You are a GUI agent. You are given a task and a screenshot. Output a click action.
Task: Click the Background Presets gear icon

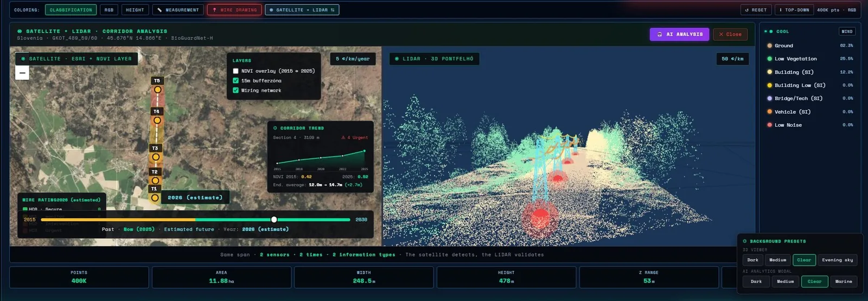745,241
